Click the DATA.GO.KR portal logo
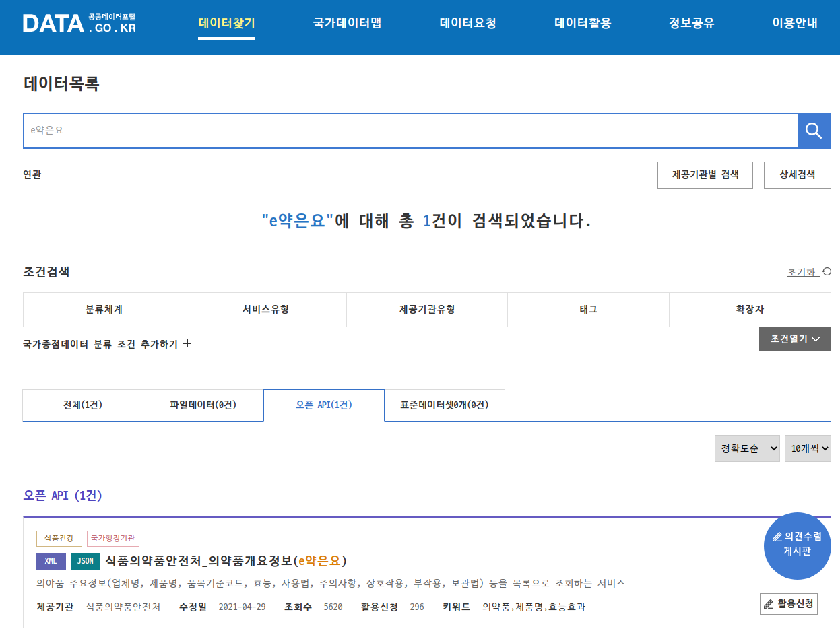The width and height of the screenshot is (840, 639). [x=79, y=23]
